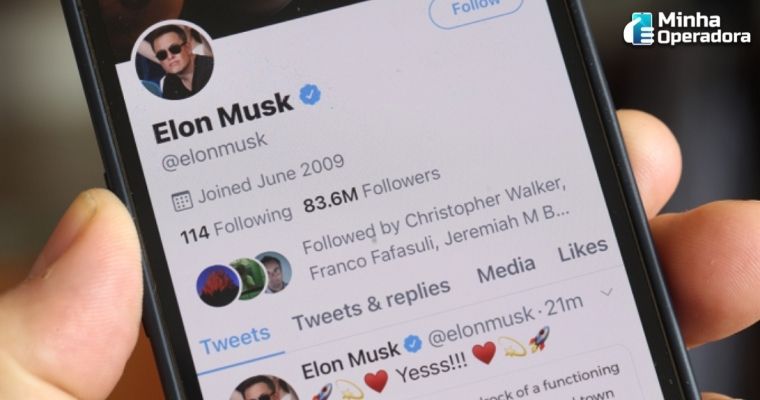This screenshot has width=760, height=400.
Task: Click the Minha Operadora logo
Action: pyautogui.click(x=687, y=29)
